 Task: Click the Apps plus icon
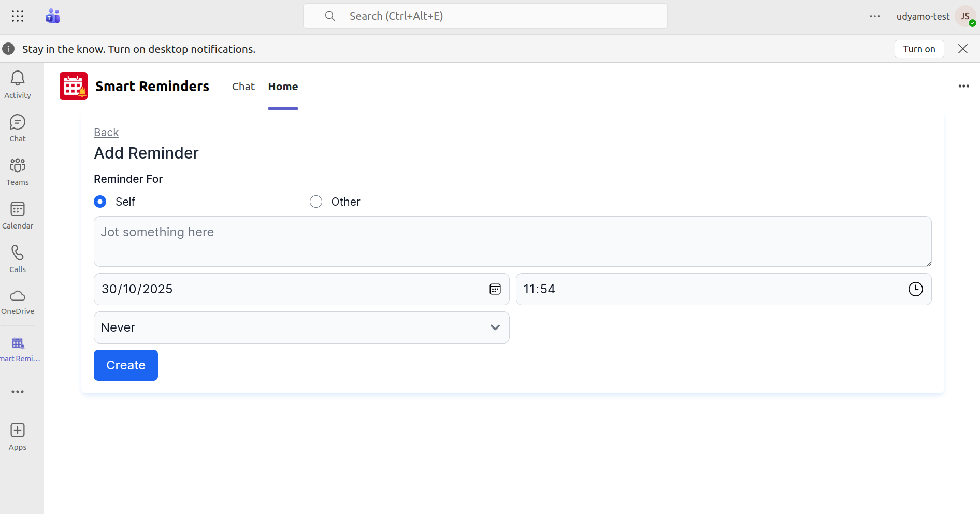click(18, 431)
